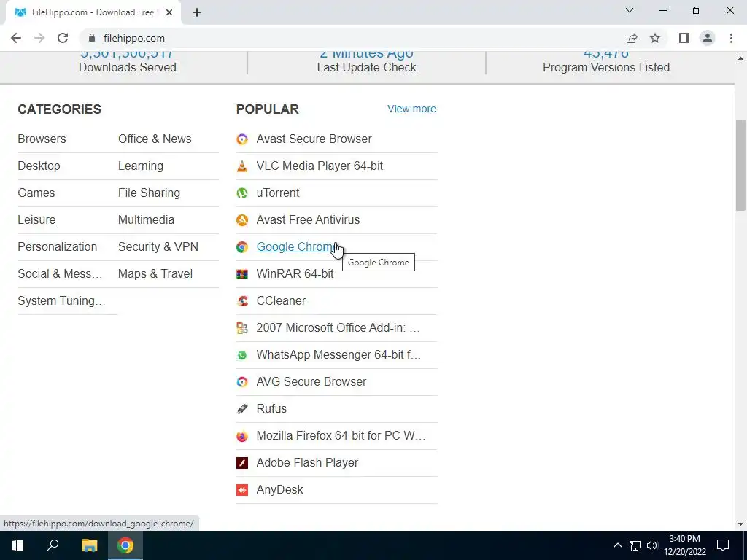Reload the page with the refresh icon
This screenshot has height=560, width=747.
click(x=63, y=38)
